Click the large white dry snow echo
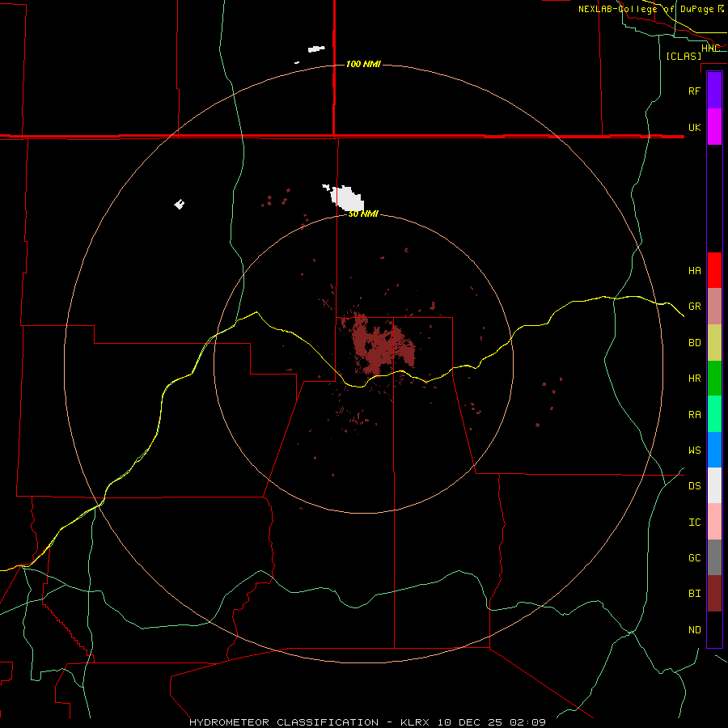Image resolution: width=728 pixels, height=728 pixels. (x=346, y=198)
